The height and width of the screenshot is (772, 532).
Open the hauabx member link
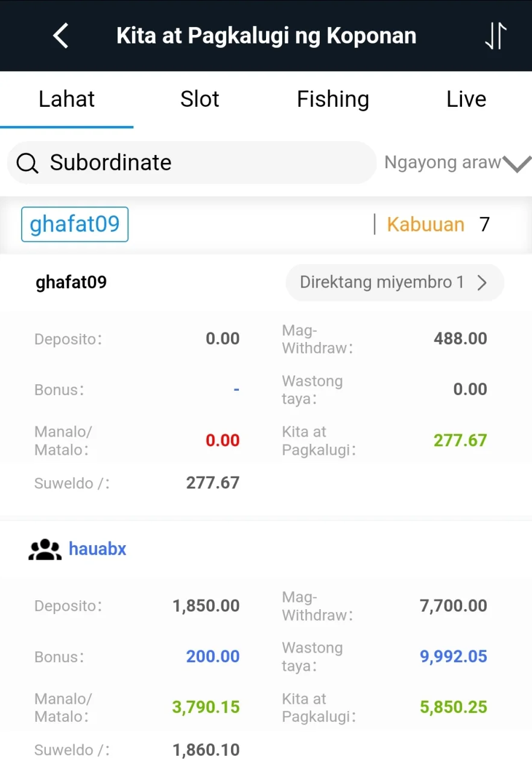[98, 549]
